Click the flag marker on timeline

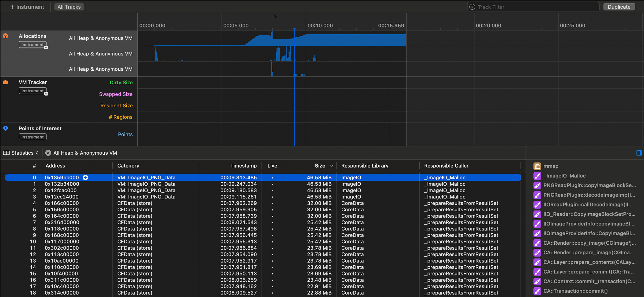point(275,17)
